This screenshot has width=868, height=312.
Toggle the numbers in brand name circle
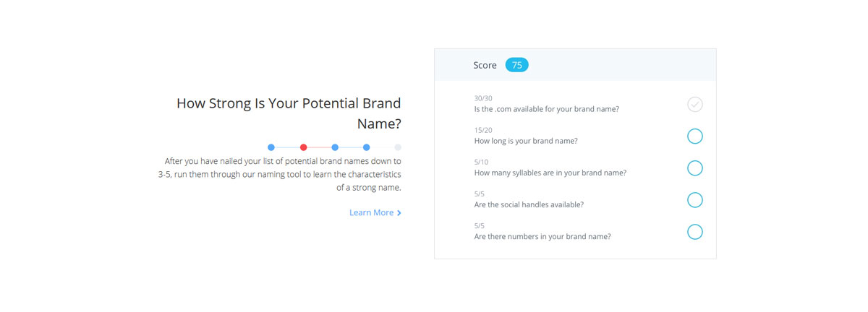coord(694,232)
